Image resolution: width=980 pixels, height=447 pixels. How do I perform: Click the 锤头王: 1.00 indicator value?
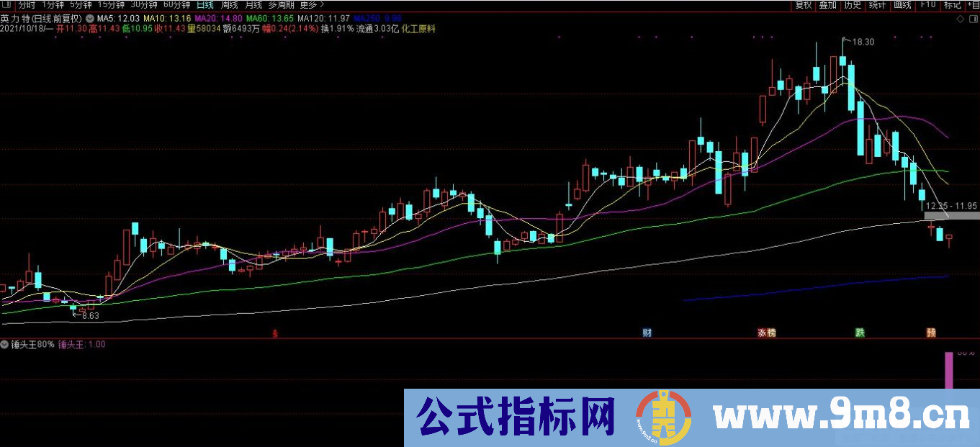[x=81, y=344]
